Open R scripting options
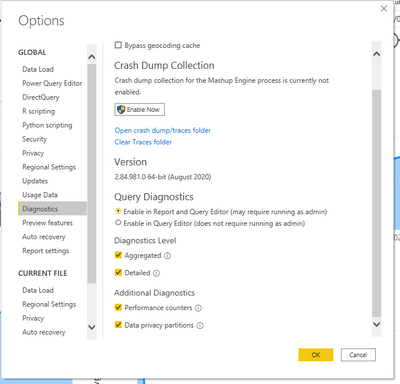This screenshot has width=400, height=384. tap(39, 111)
